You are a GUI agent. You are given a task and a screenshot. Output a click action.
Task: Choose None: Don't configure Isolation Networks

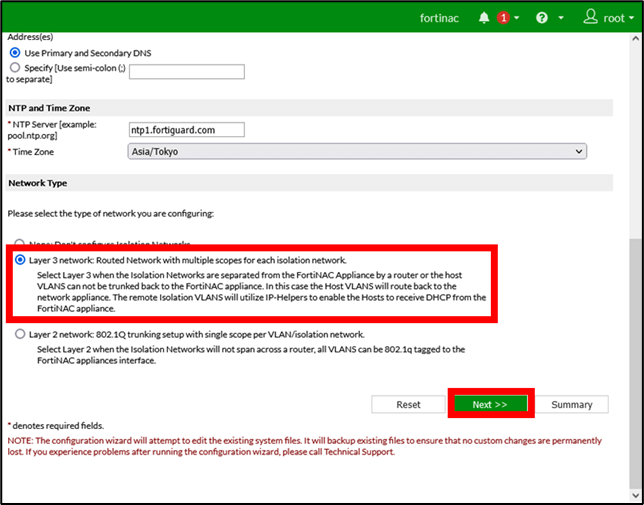pos(19,243)
